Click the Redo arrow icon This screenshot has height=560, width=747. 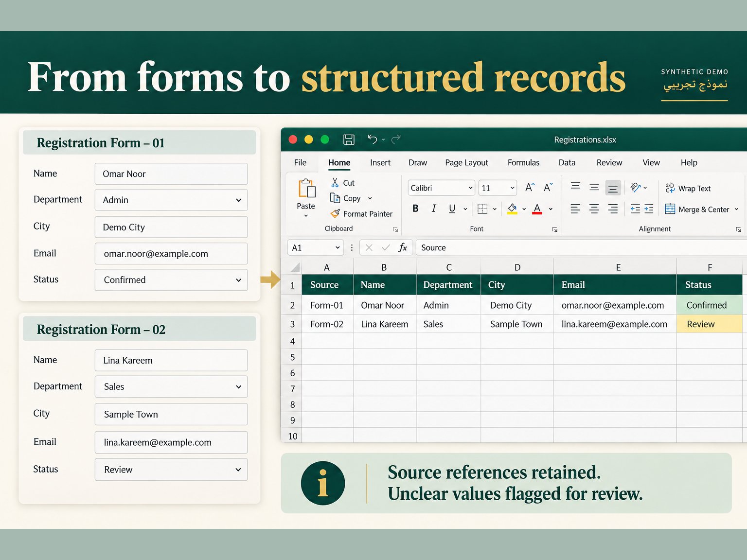(396, 140)
